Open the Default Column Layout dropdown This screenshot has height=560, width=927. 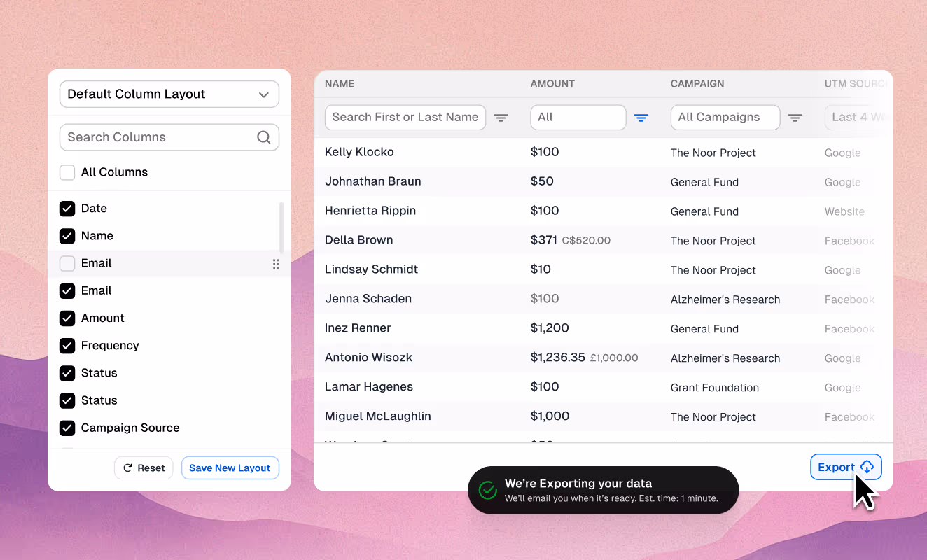(x=169, y=94)
